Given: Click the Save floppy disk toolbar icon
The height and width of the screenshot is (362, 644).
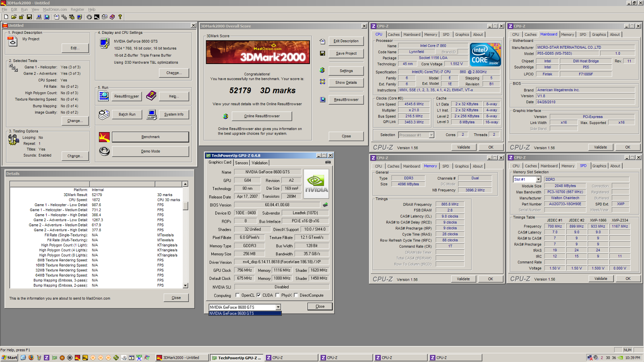Looking at the screenshot, I should pos(29,17).
